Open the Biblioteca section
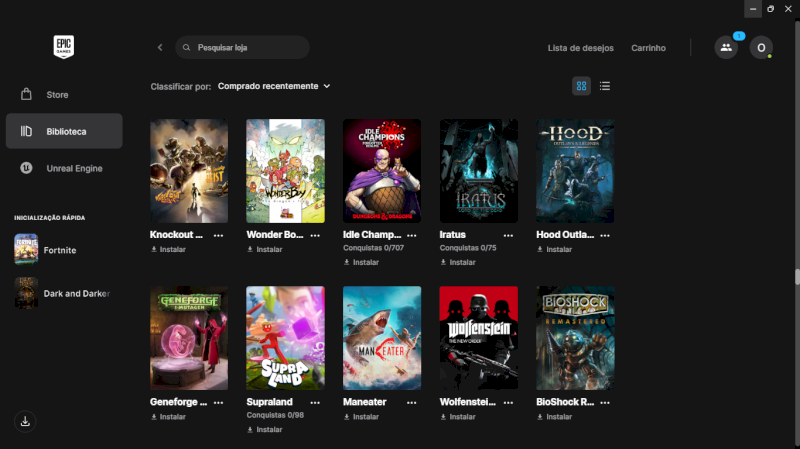 64,131
